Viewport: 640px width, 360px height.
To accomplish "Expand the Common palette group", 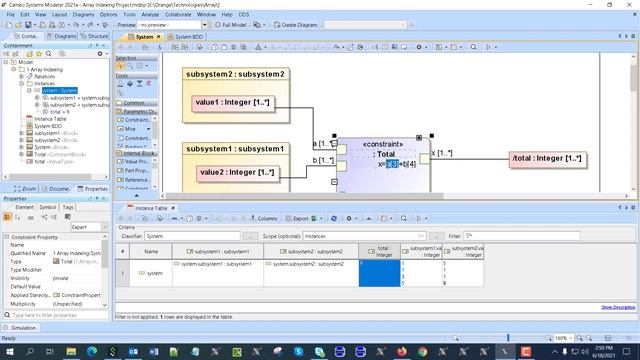I will point(136,103).
